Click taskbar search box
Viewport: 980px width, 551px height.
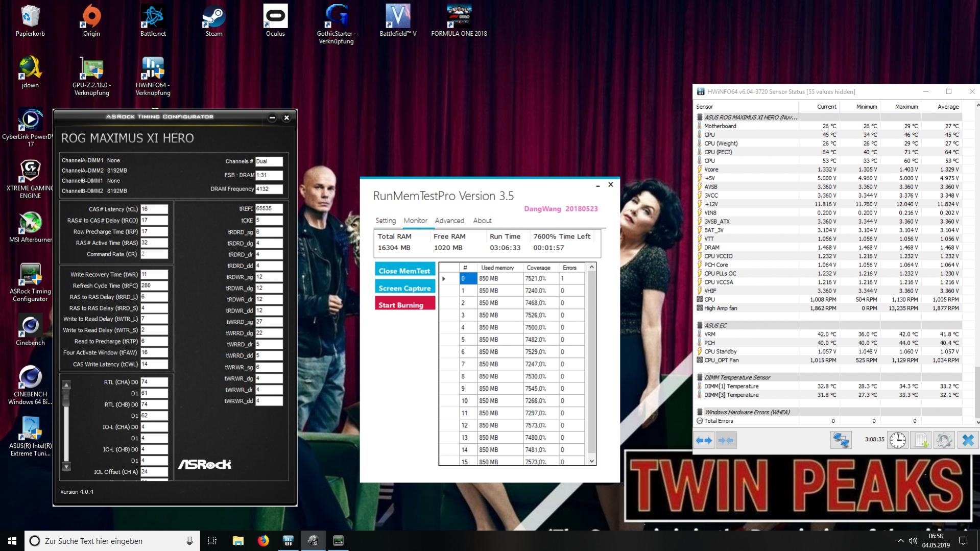(112, 541)
